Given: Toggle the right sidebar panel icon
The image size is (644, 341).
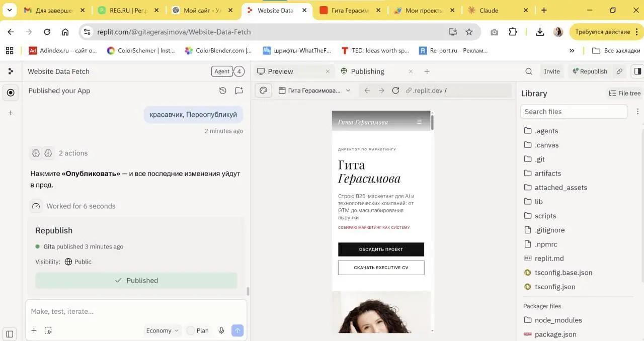Looking at the screenshot, I should (637, 71).
